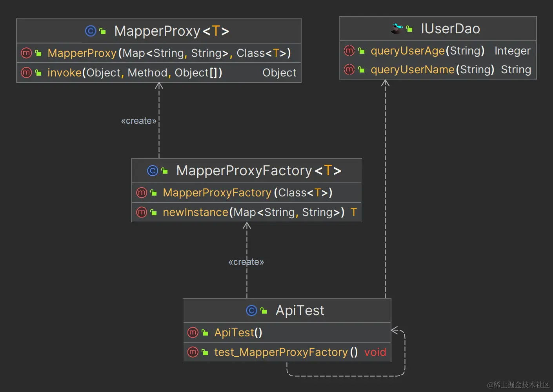The image size is (553, 392).
Task: Click the visibility lock icon on ApiTest() constructor row
Action: tap(205, 332)
